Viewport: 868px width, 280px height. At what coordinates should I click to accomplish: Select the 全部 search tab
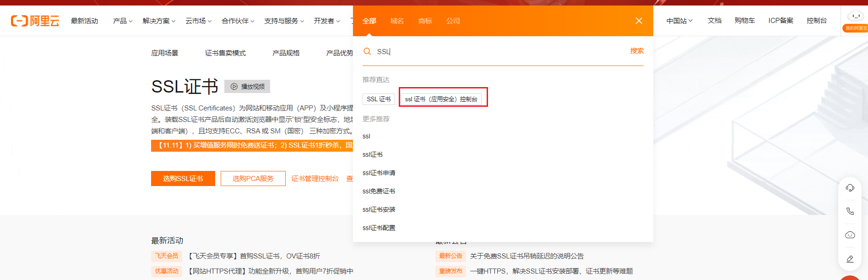click(369, 21)
